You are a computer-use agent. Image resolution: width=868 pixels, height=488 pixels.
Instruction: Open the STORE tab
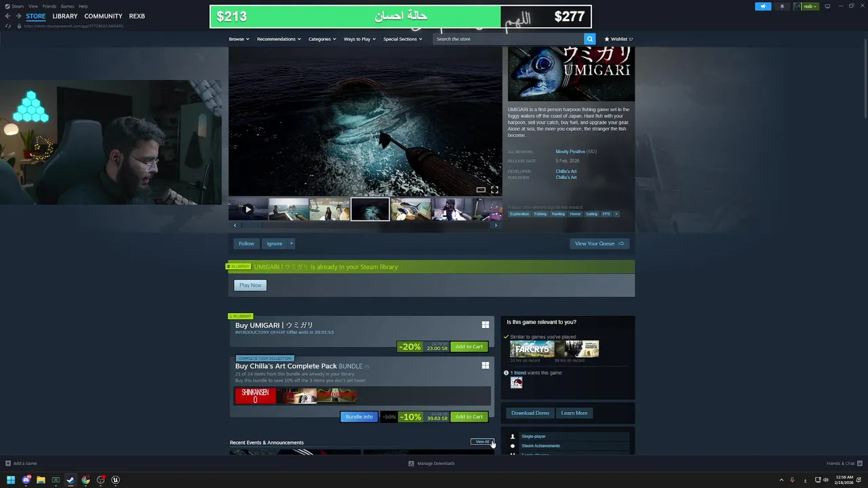pos(36,16)
